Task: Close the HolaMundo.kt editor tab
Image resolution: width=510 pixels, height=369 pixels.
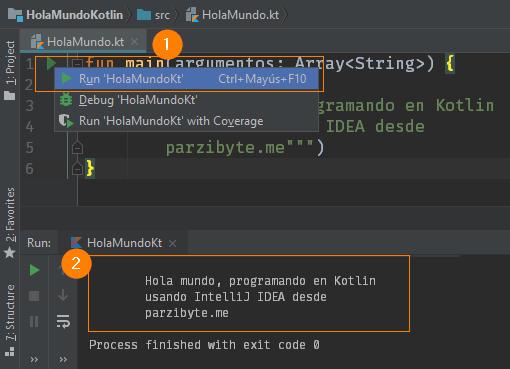Action: pyautogui.click(x=135, y=42)
